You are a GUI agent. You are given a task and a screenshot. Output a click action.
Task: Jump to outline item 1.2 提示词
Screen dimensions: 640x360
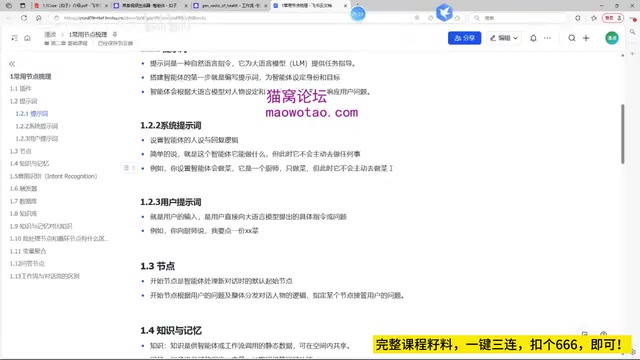pos(23,101)
